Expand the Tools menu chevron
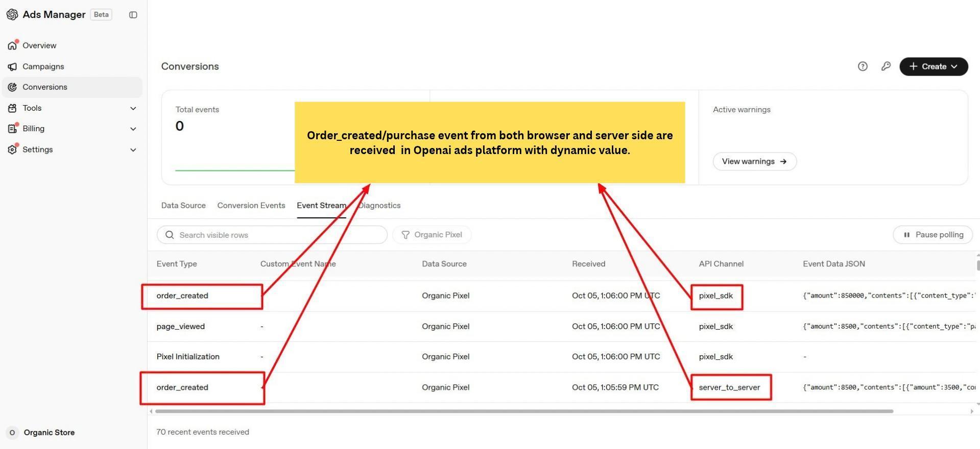Image resolution: width=980 pixels, height=449 pixels. pos(133,108)
